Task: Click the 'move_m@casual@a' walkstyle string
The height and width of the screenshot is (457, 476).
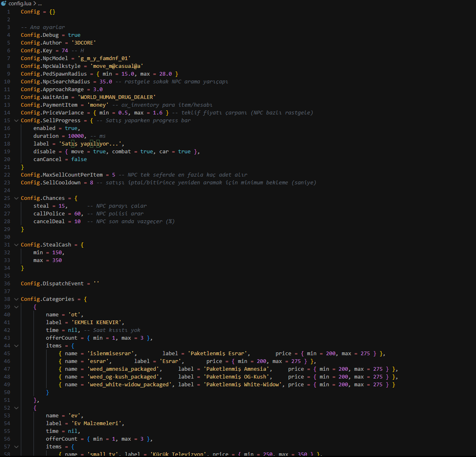Action: [x=116, y=66]
